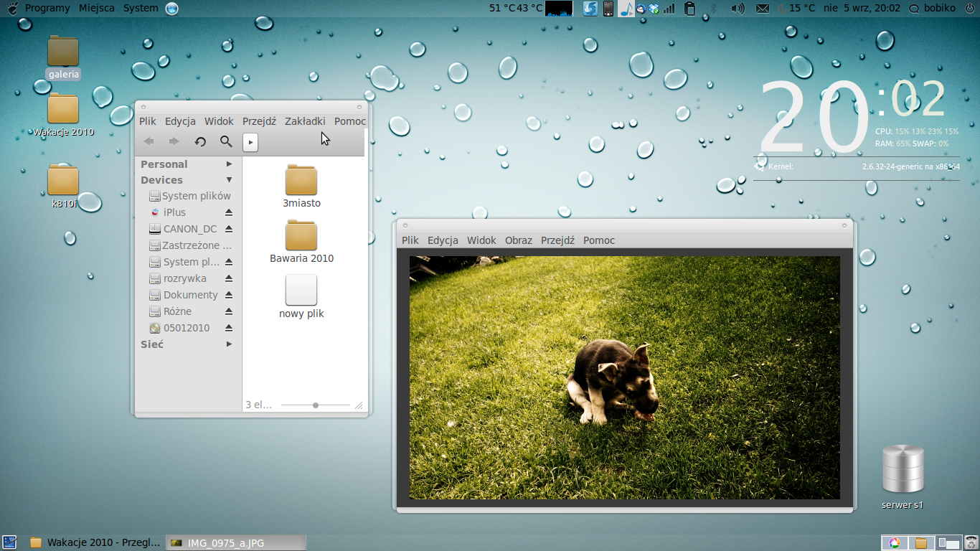Screen dimensions: 980x551
Task: Expand the Personal sidebar section
Action: tap(229, 164)
